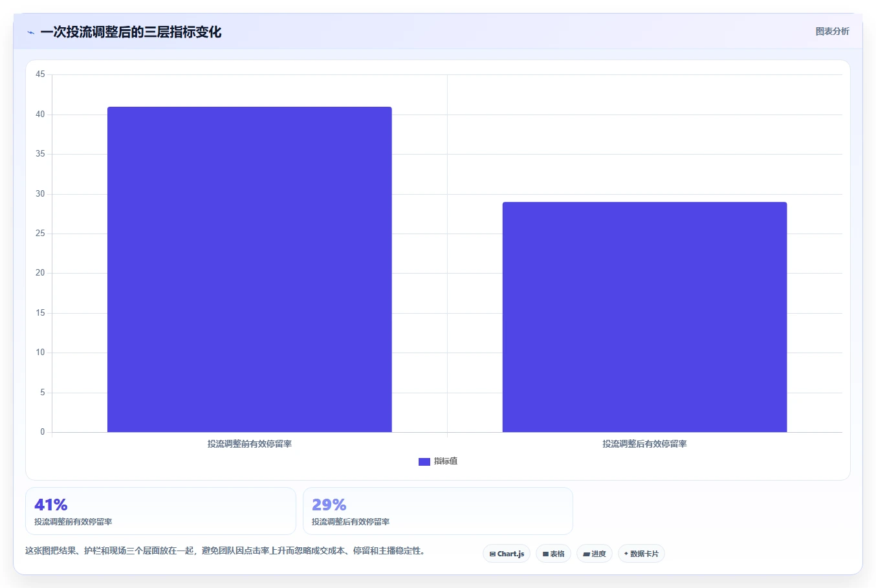Click the 投流调整前有效停留率 bar
876x588 pixels.
coord(249,269)
